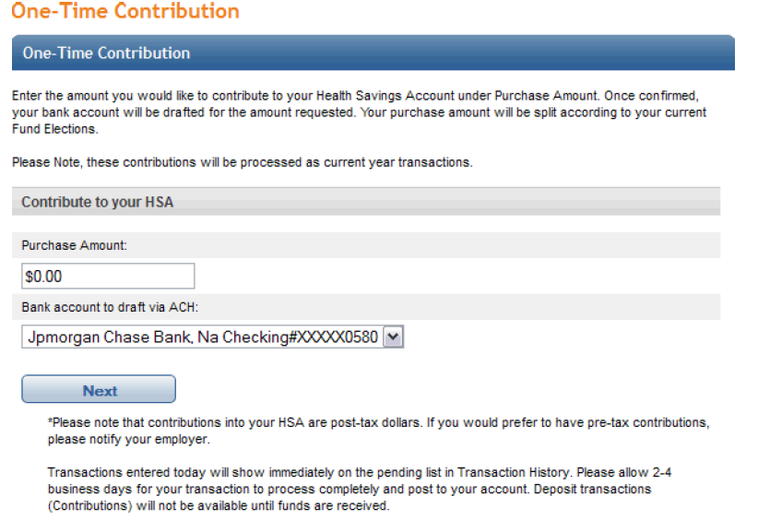Screen dimensions: 758x532
Task: Click the Purchase Amount input field
Action: click(x=108, y=276)
